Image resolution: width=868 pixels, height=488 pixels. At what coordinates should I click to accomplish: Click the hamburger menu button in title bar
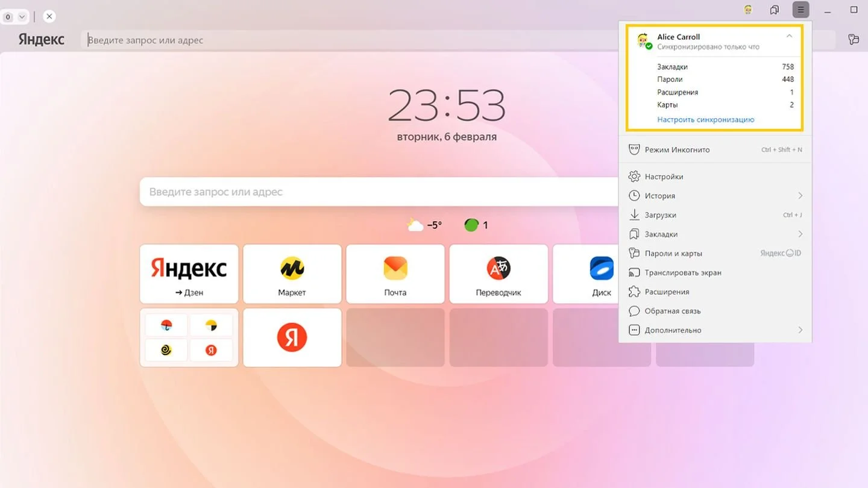click(800, 10)
